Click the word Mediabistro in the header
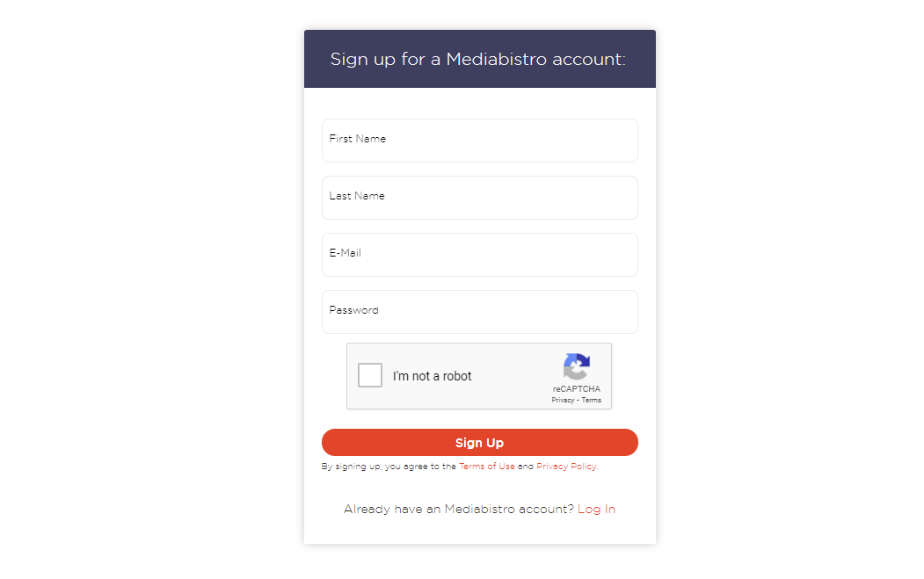The image size is (924, 579). [496, 59]
